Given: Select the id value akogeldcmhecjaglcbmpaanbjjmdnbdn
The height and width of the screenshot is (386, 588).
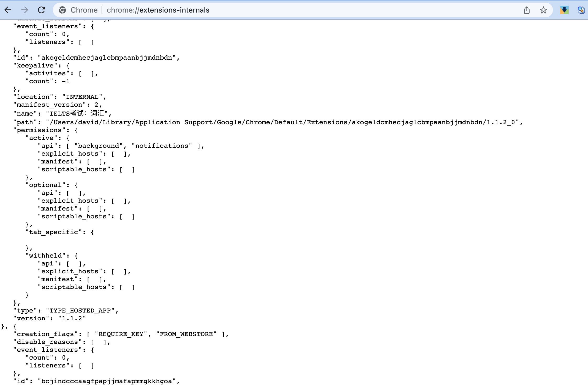Looking at the screenshot, I should [107, 58].
